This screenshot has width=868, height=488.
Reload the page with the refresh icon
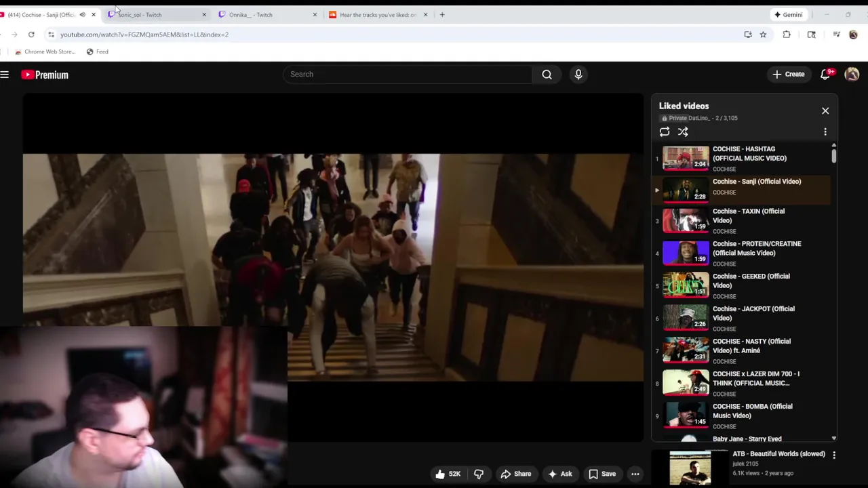click(31, 35)
